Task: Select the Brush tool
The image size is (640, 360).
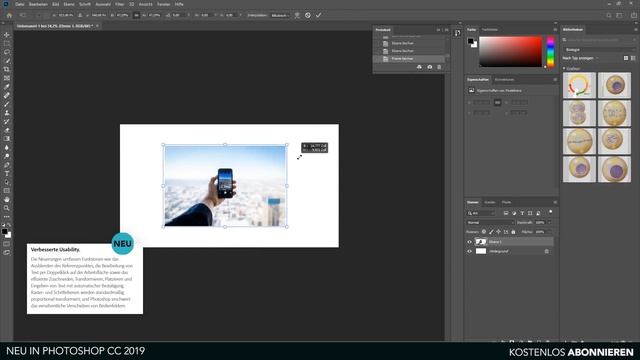Action: tap(7, 104)
